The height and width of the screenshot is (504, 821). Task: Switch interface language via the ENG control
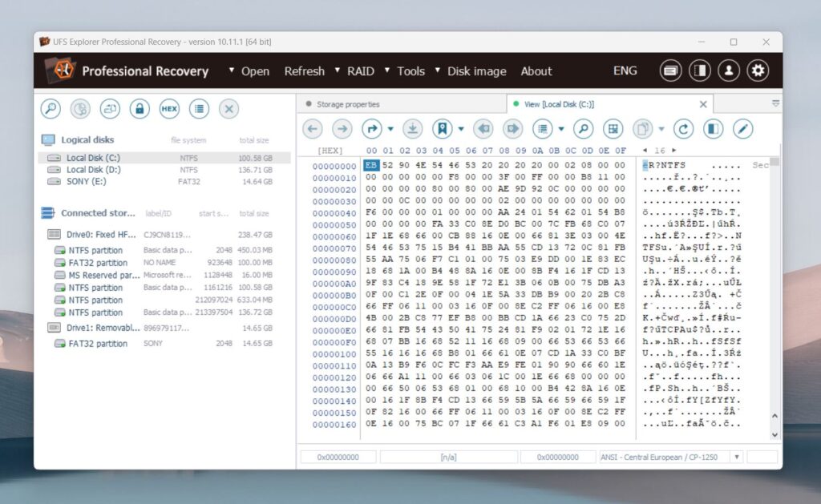pyautogui.click(x=625, y=71)
